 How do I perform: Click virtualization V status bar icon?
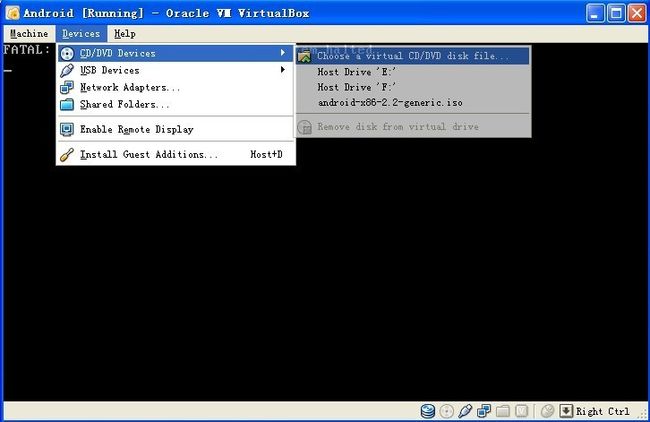(x=521, y=411)
